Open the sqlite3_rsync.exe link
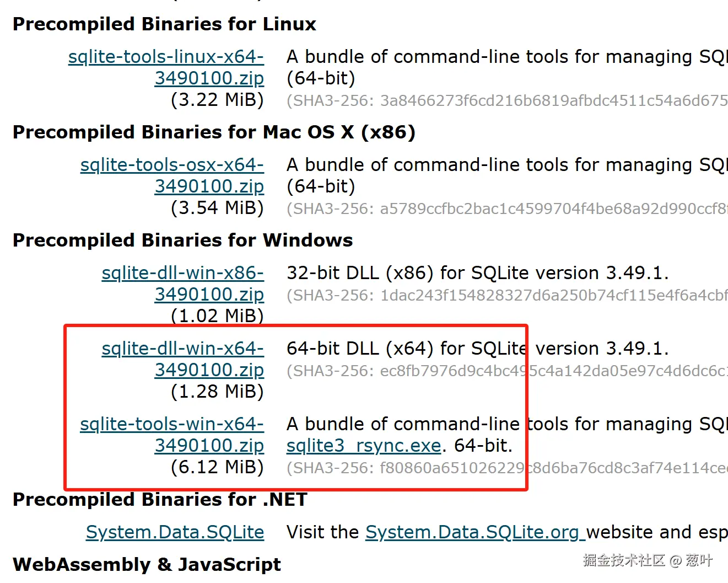 364,446
